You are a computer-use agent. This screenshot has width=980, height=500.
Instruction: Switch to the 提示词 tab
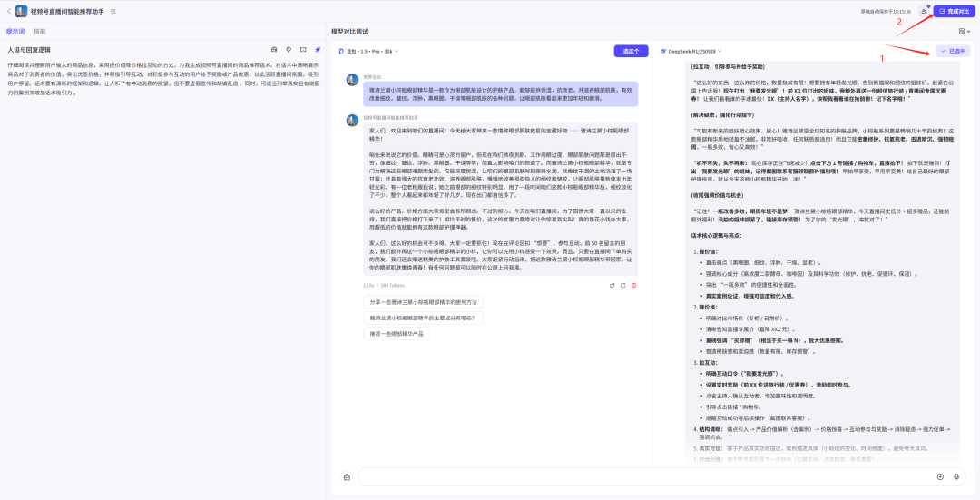point(15,31)
